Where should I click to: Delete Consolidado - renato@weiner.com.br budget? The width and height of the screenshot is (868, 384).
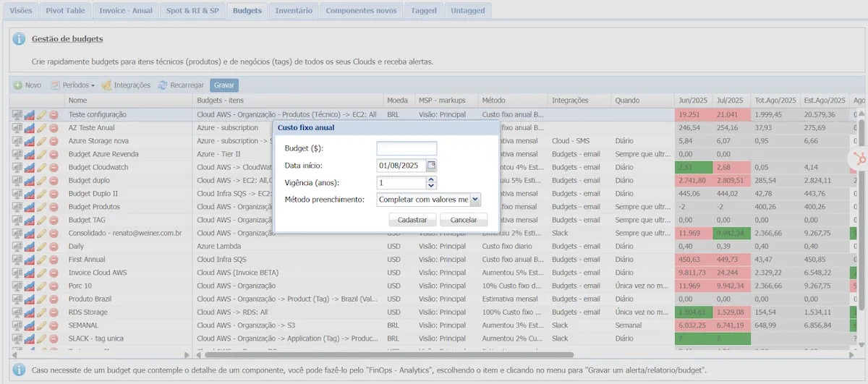54,233
